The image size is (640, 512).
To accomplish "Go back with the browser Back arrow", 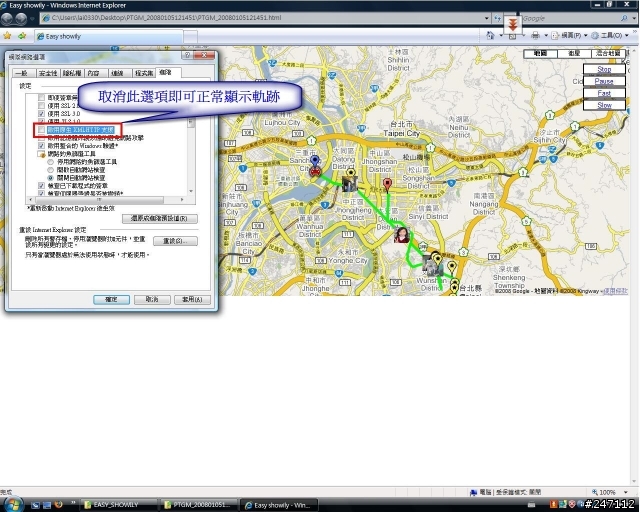I will 7,18.
